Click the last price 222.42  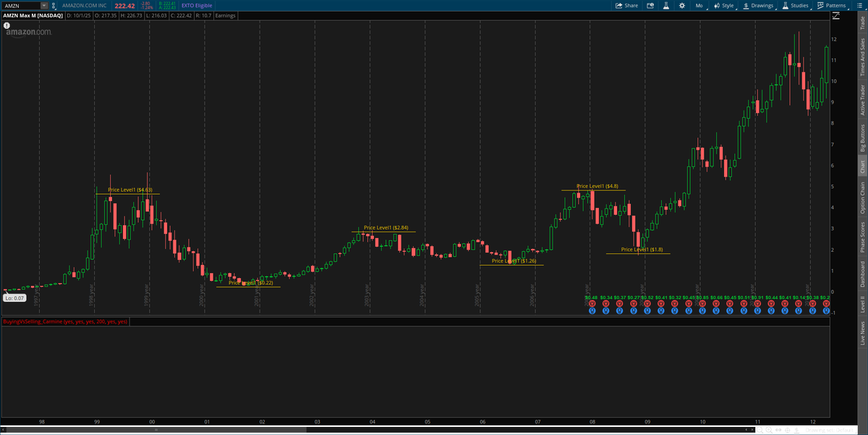[x=124, y=6]
